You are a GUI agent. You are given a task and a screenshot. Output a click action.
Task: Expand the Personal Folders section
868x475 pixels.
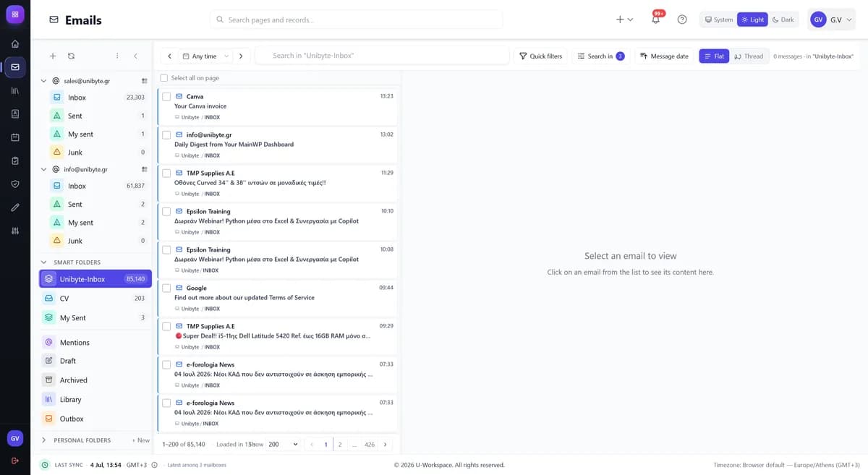44,440
